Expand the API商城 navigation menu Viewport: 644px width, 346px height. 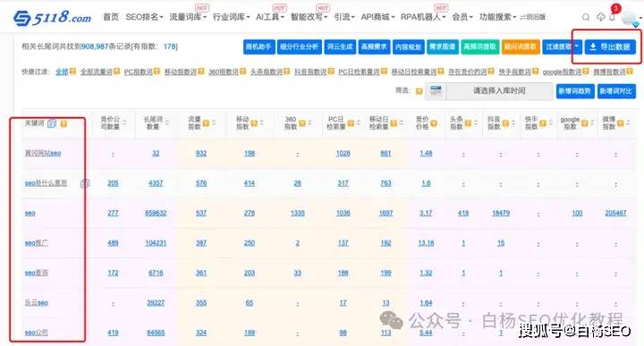tap(377, 17)
